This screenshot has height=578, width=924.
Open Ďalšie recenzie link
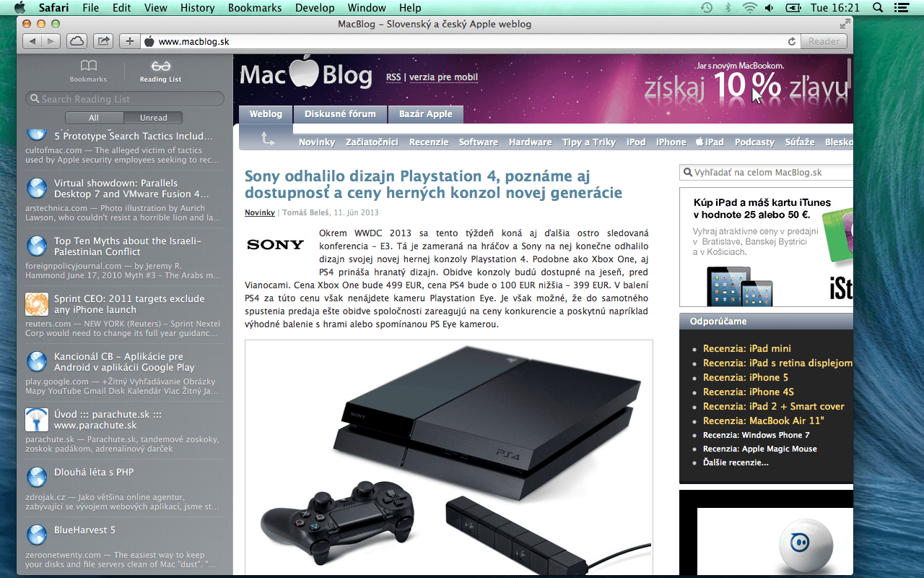[736, 462]
